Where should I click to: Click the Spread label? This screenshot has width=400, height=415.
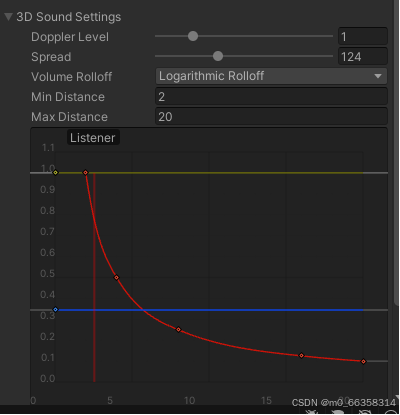[51, 57]
